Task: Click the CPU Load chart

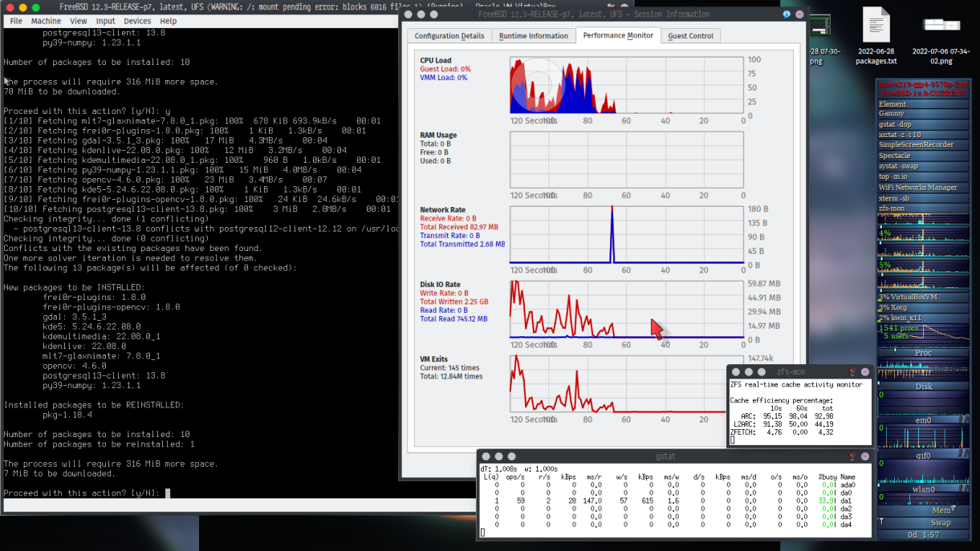Action: tap(626, 85)
